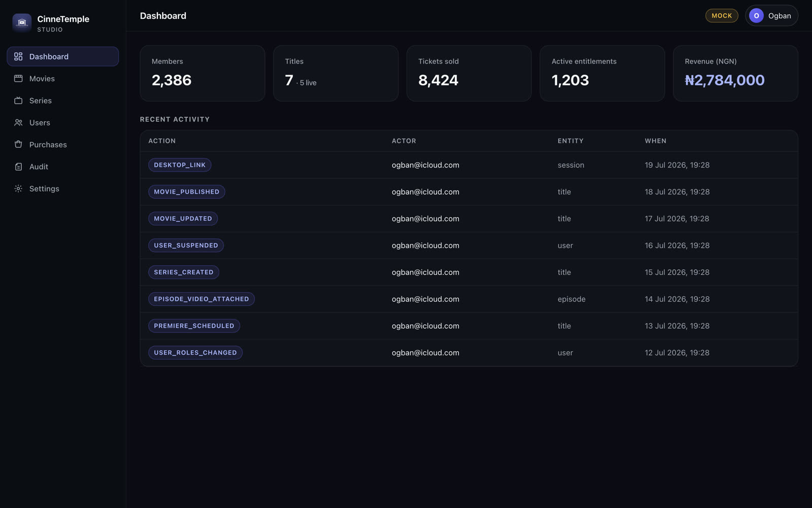812x508 pixels.
Task: Click the Dashboard page title
Action: [x=163, y=16]
